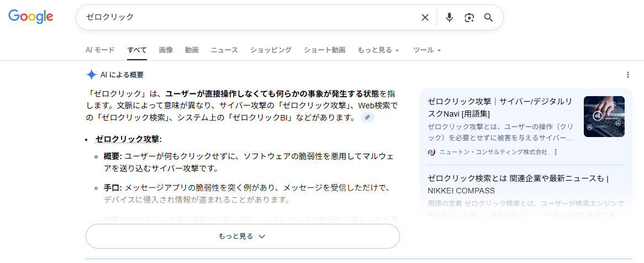
Task: Switch to the AI モード tab
Action: [x=100, y=50]
